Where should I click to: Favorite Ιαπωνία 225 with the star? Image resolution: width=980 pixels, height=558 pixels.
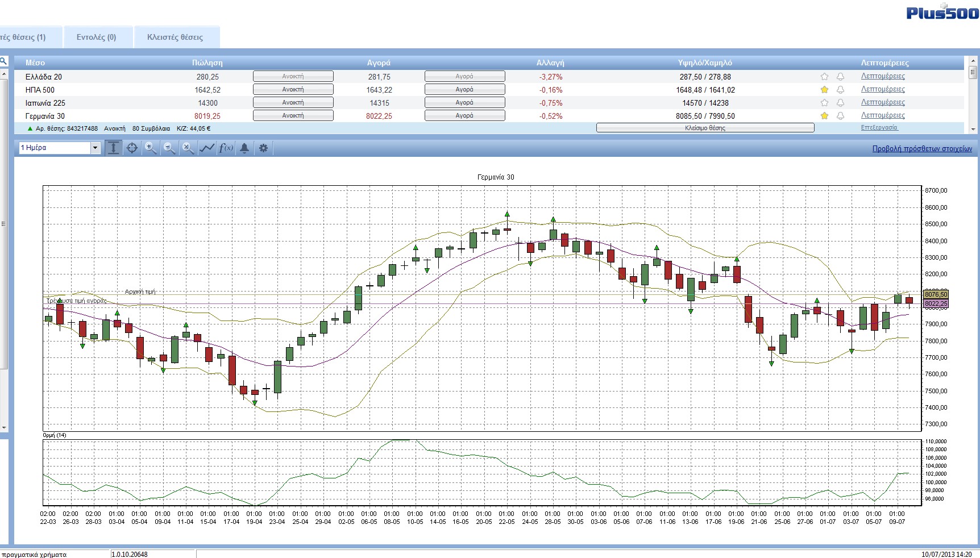pos(824,103)
